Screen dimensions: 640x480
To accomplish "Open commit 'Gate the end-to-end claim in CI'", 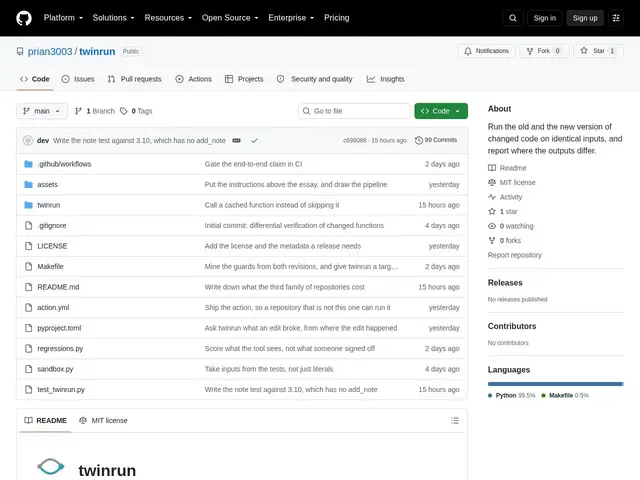I will (253, 164).
